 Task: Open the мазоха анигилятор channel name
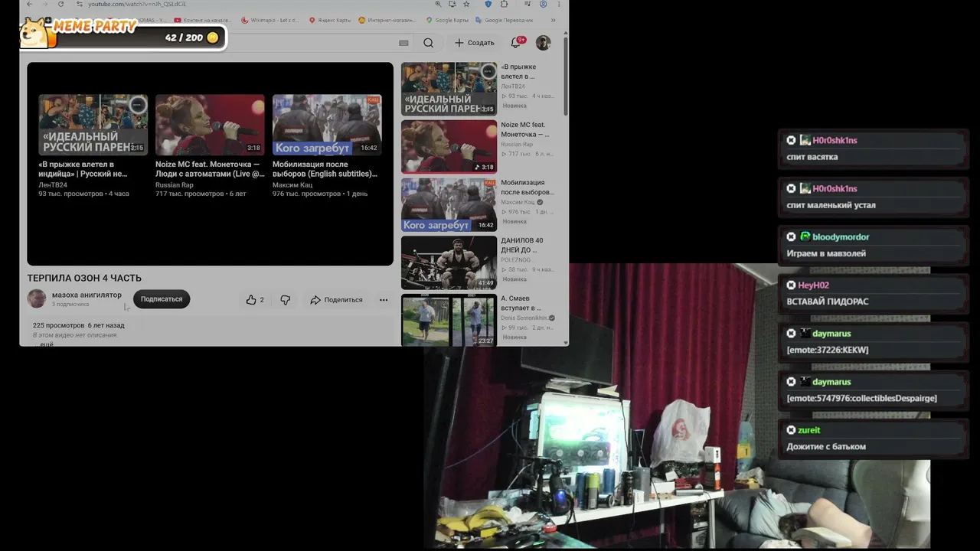pos(87,295)
